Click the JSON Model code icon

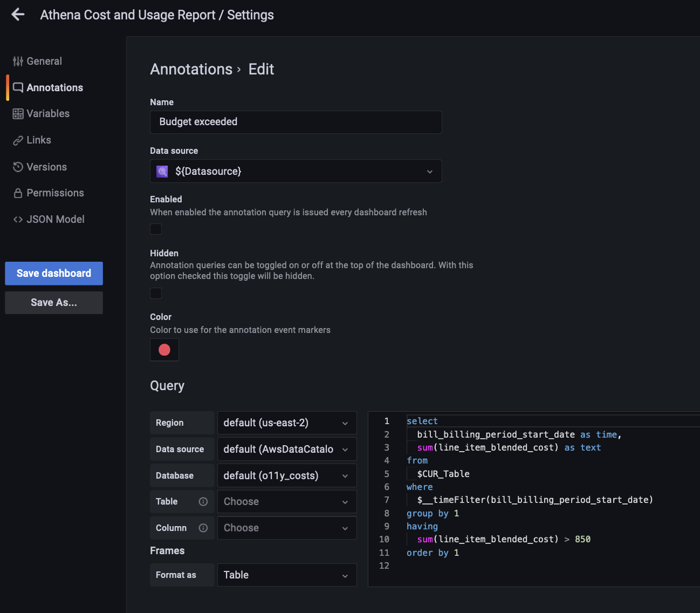click(x=18, y=220)
